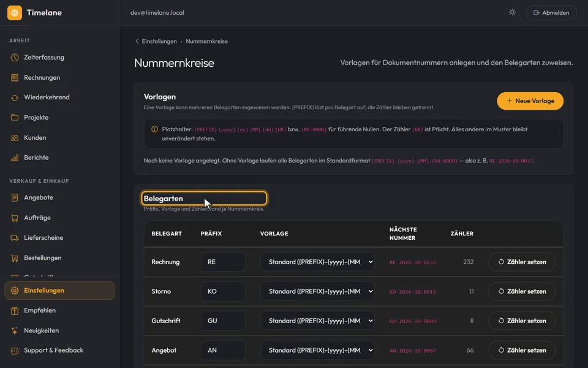
Task: Focus the Präfix field containing GU
Action: (223, 321)
